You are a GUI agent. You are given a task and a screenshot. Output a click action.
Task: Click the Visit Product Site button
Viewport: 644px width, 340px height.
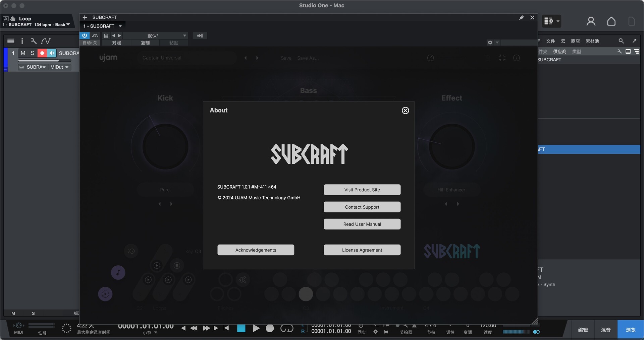[x=362, y=190]
